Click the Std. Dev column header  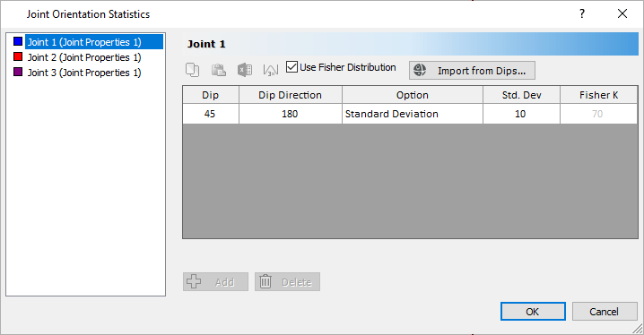(521, 95)
